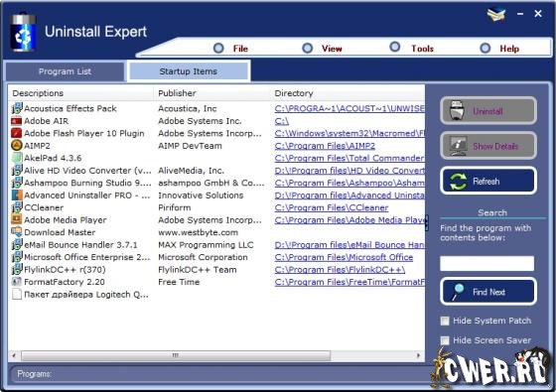Image resolution: width=556 pixels, height=392 pixels.
Task: Open the Tools menu
Action: pos(422,49)
